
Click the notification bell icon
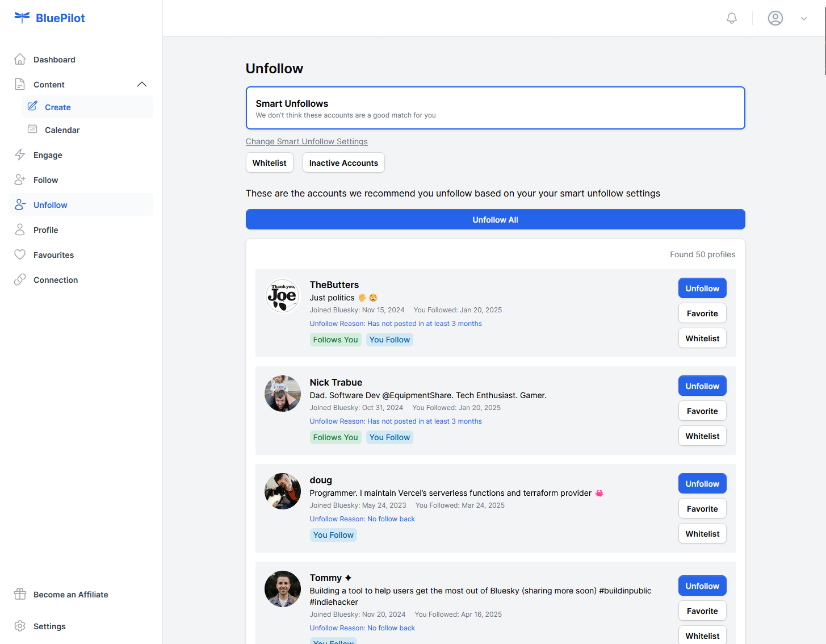[732, 18]
